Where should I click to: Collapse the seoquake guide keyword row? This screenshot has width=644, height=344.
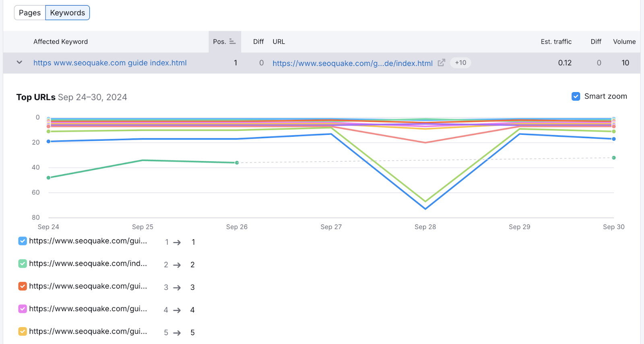(x=19, y=63)
